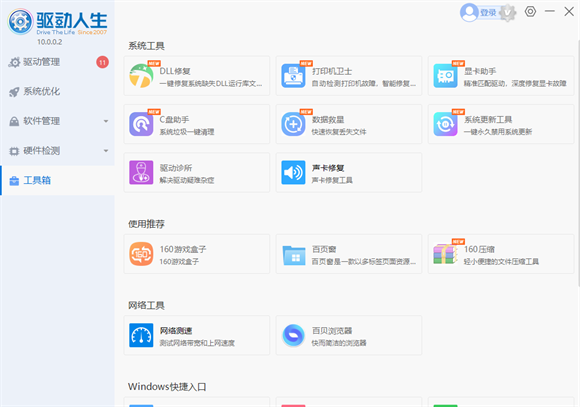Open the 百贝浏览器 browser icon
The width and height of the screenshot is (580, 407).
click(293, 335)
